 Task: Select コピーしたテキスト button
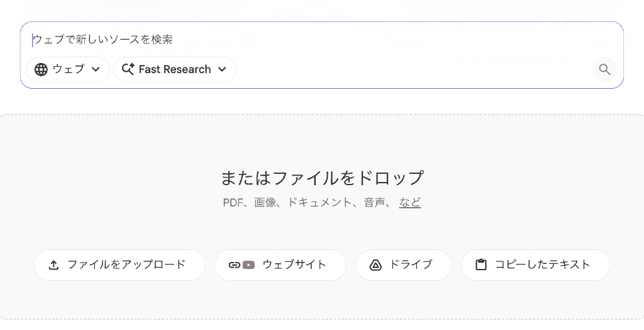tap(536, 265)
